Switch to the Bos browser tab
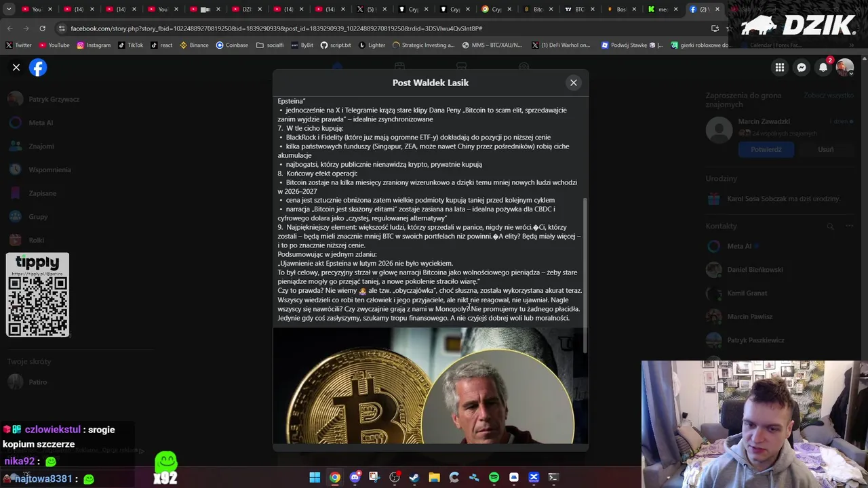 coord(616,9)
